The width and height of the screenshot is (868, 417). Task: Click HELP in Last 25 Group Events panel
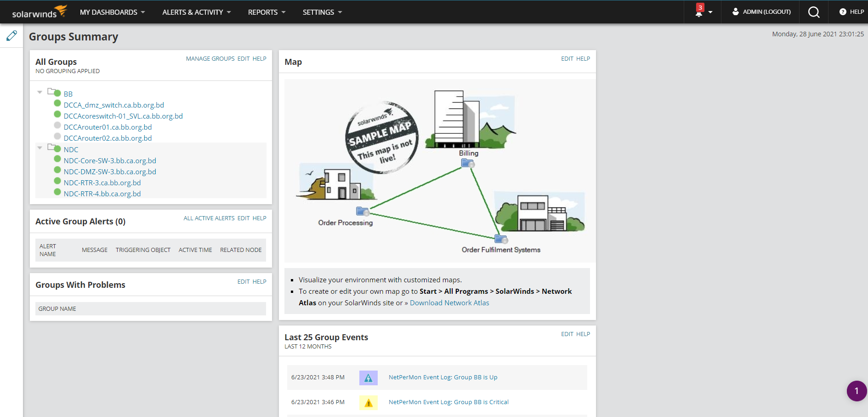tap(583, 334)
